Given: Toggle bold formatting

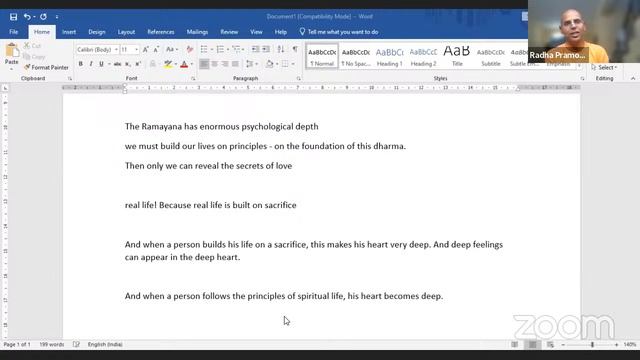Looking at the screenshot, I should click(80, 64).
